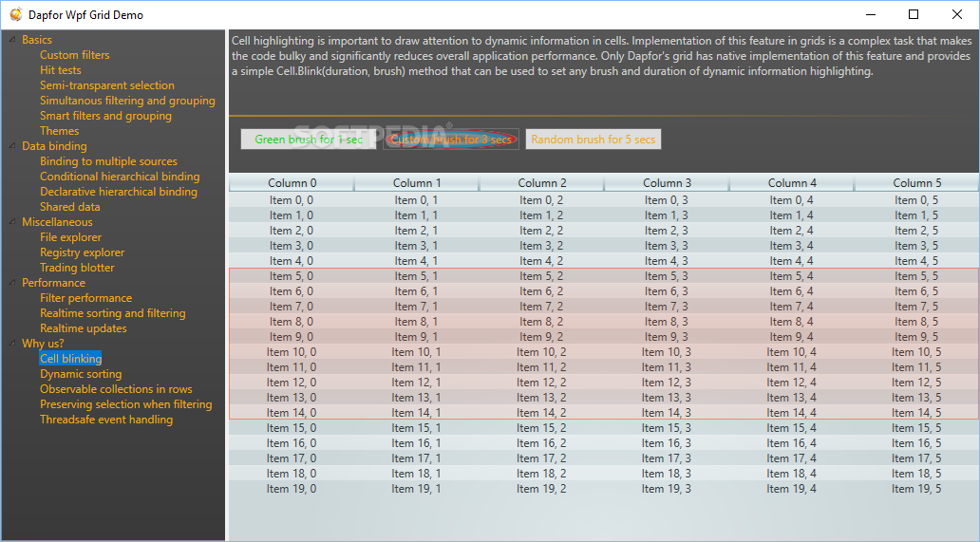Viewport: 980px width, 542px height.
Task: Collapse the Basics tree group
Action: pos(12,39)
